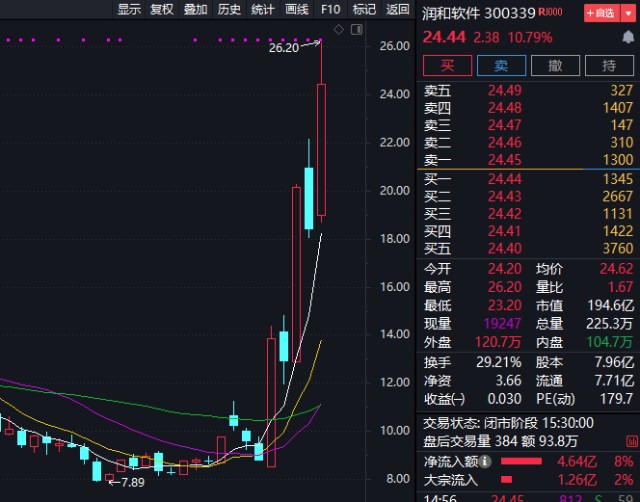Click the 持 (holdings) button
The image size is (640, 502).
[x=608, y=66]
